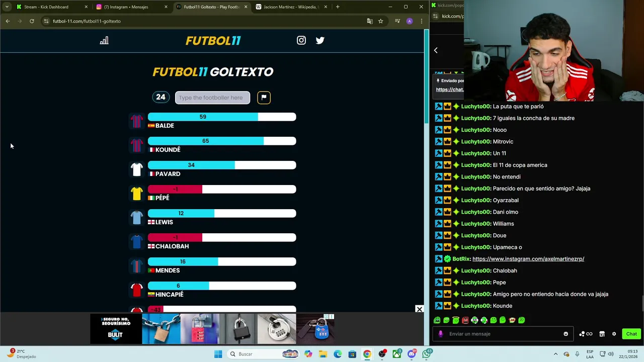644x362 pixels.
Task: Click the MENDES score bar showing 16
Action: [222, 261]
